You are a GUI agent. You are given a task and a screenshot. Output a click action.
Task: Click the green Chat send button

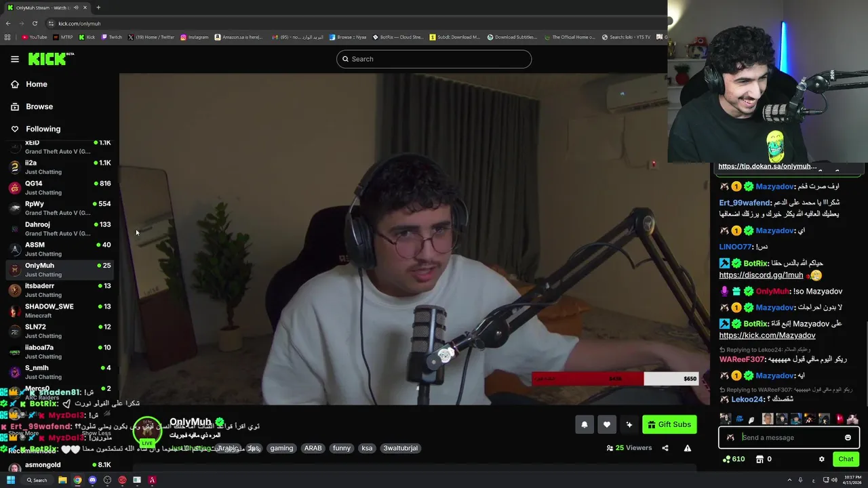(x=846, y=459)
